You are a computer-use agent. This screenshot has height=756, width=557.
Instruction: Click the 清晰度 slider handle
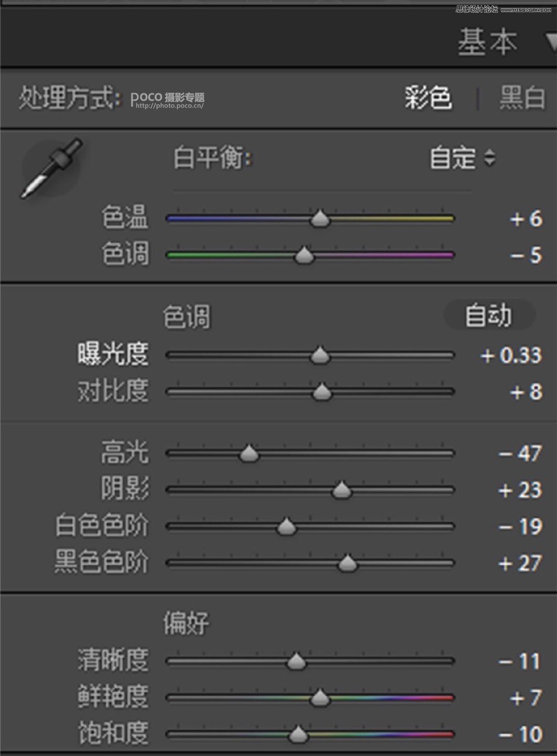[x=296, y=661]
